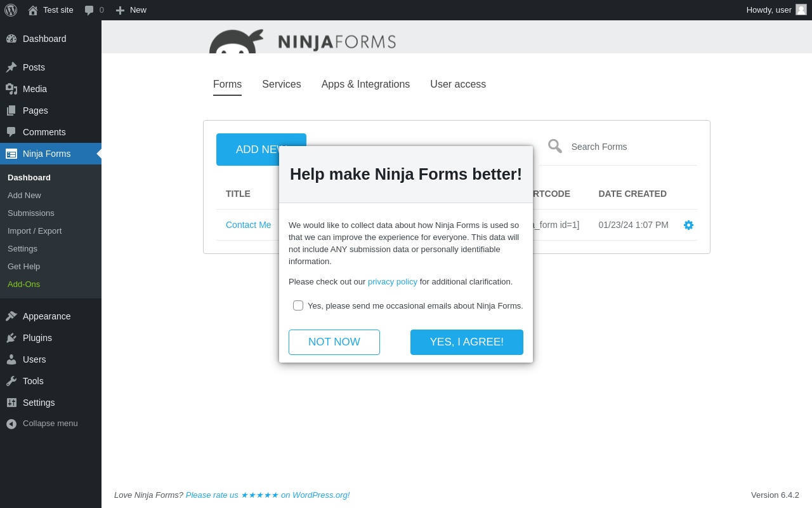Click the Tools wrench icon
The width and height of the screenshot is (812, 508).
pos(11,381)
